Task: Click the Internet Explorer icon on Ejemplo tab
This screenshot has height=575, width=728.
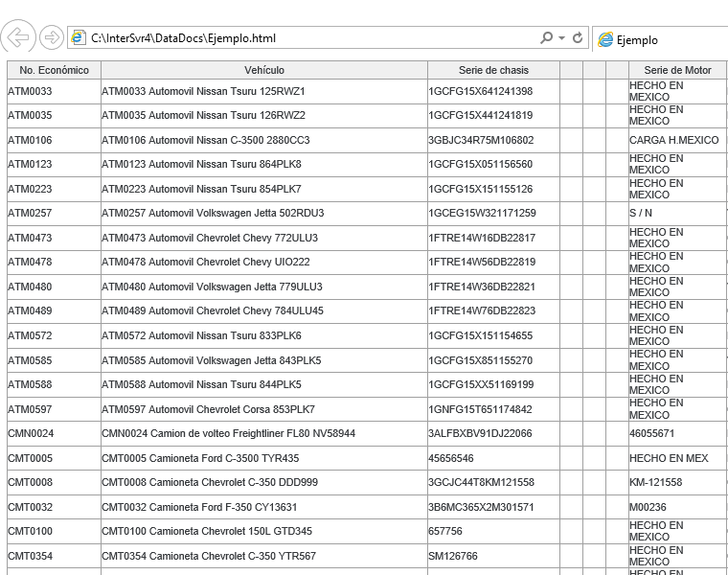Action: tap(605, 40)
